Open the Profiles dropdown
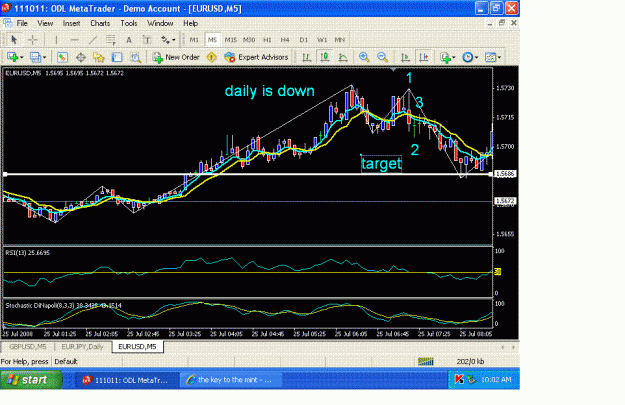This screenshot has height=405, width=625. [x=38, y=57]
